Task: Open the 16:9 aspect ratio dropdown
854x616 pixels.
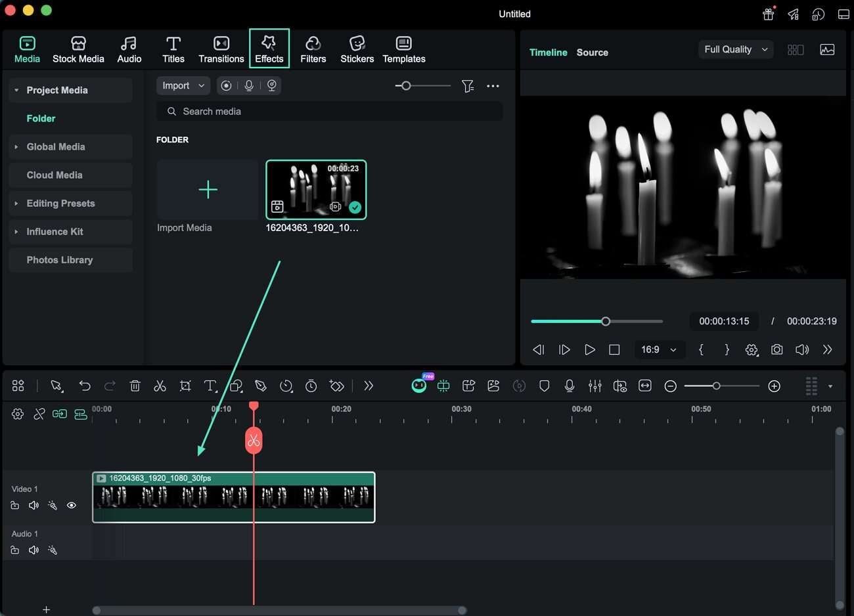Action: pos(658,349)
